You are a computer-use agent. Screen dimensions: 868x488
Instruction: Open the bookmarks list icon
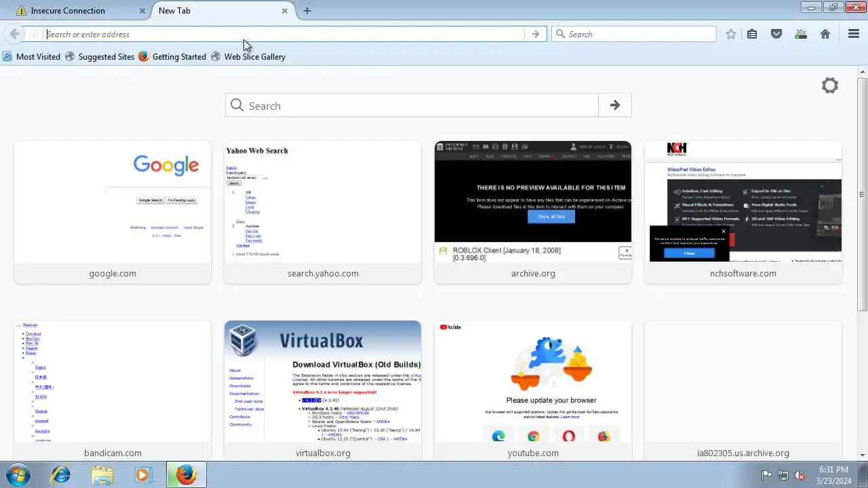[752, 34]
